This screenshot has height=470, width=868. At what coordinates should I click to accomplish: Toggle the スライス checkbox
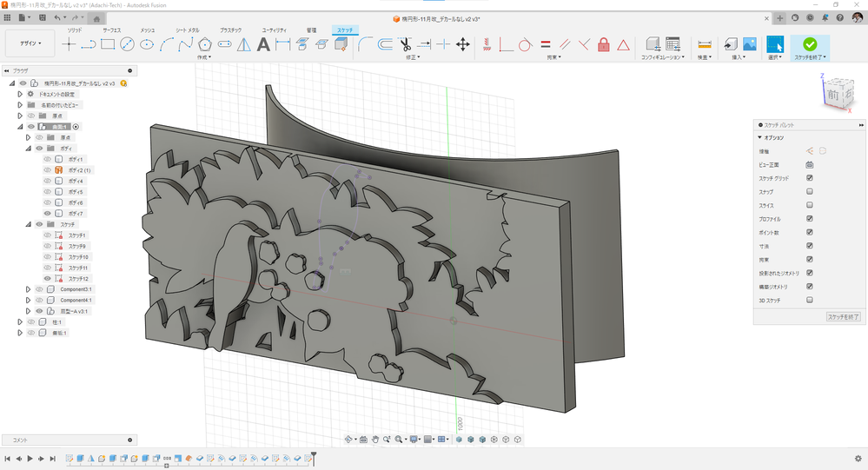[x=809, y=205]
